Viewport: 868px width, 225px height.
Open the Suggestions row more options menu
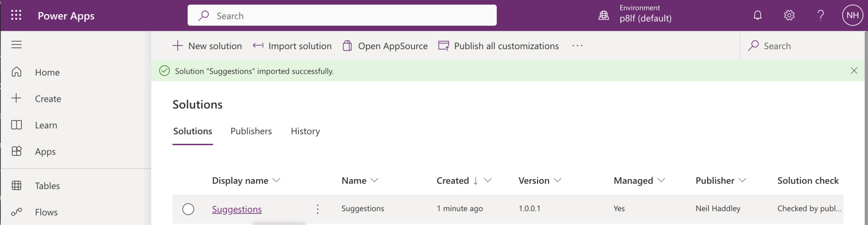[x=318, y=209]
